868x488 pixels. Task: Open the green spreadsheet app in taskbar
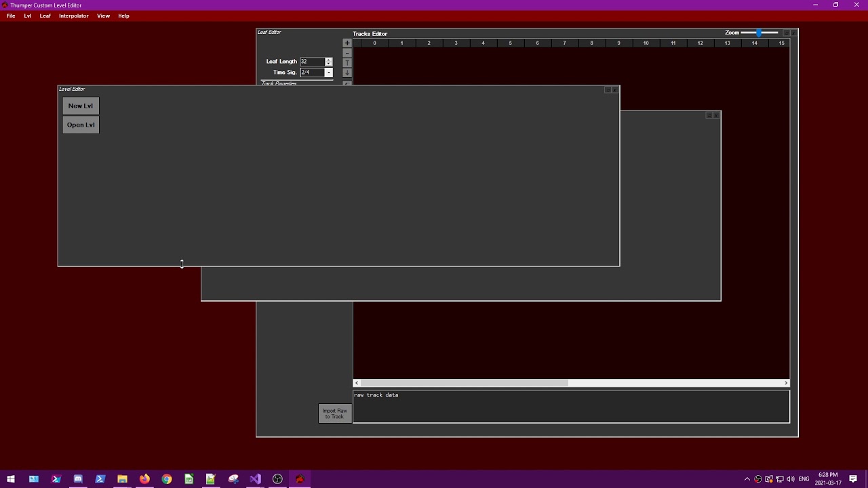189,479
